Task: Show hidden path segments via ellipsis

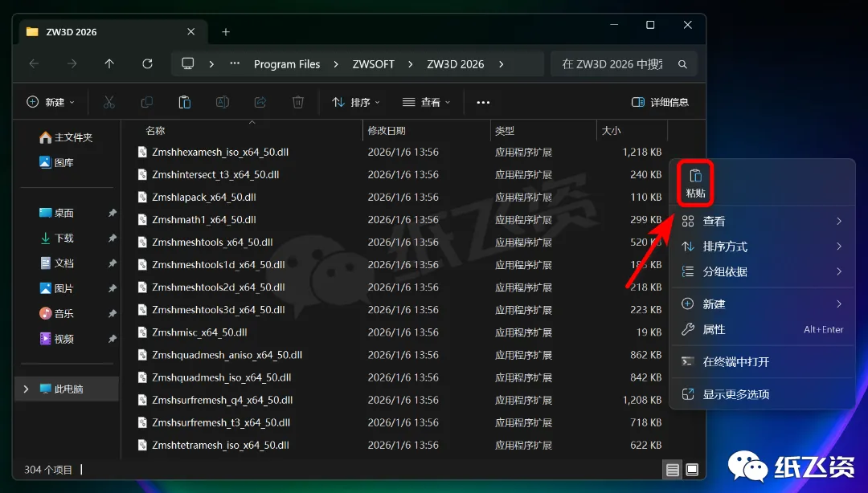Action: coord(235,63)
